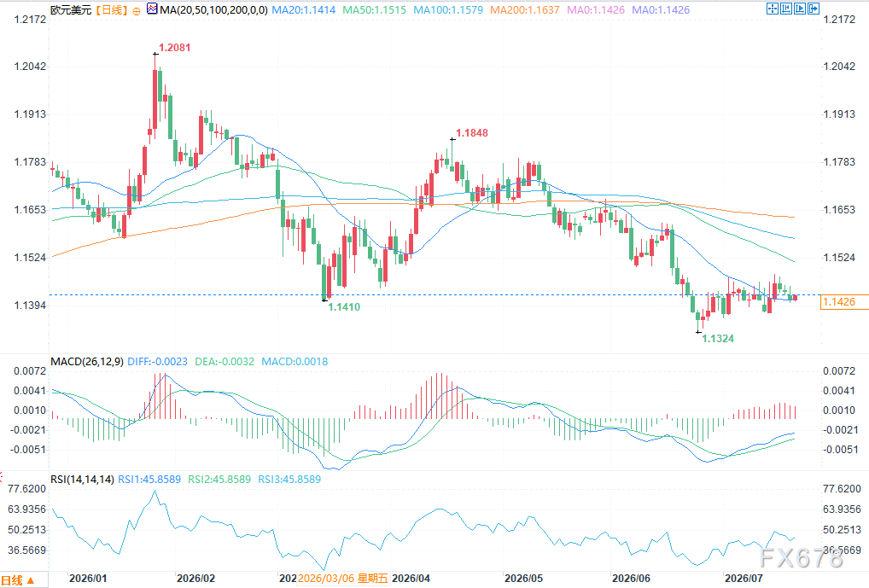The height and width of the screenshot is (588, 869).
Task: Click the 2026/03/06 星期五 date label
Action: 342,579
